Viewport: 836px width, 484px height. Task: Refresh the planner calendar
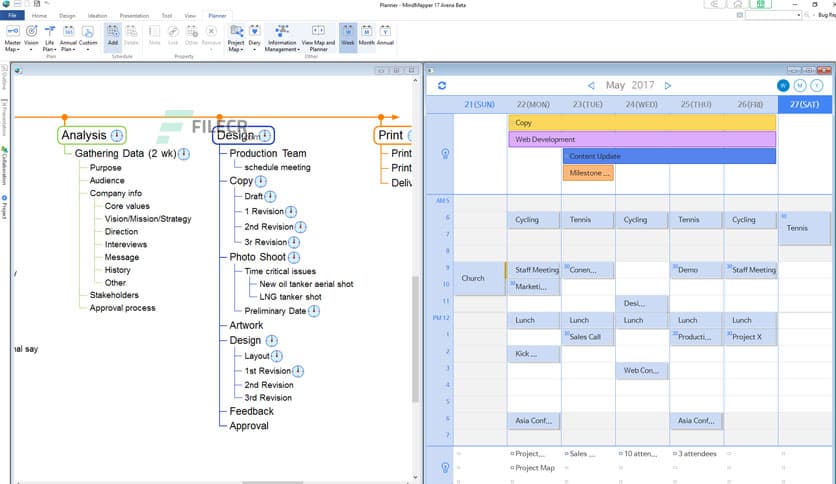[442, 86]
